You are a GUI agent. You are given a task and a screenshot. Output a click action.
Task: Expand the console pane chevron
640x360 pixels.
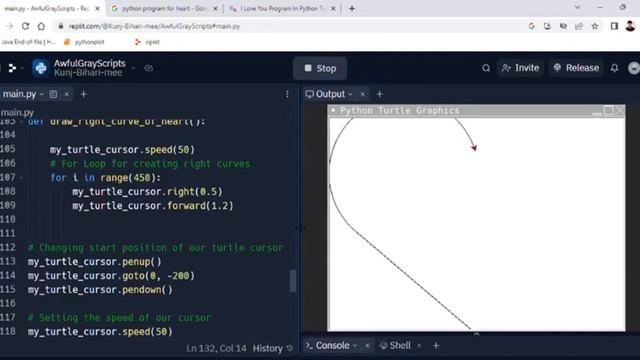coord(476,334)
